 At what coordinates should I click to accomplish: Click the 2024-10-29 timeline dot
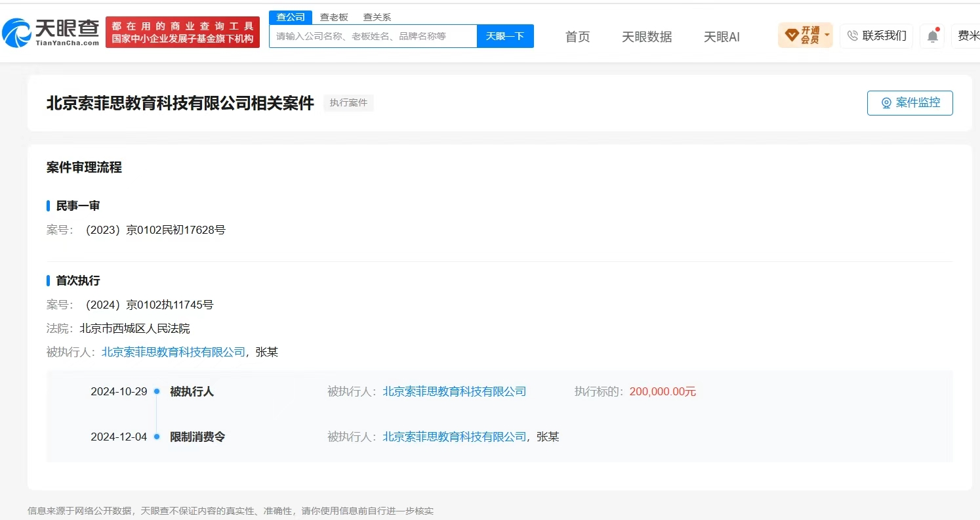[x=157, y=391]
